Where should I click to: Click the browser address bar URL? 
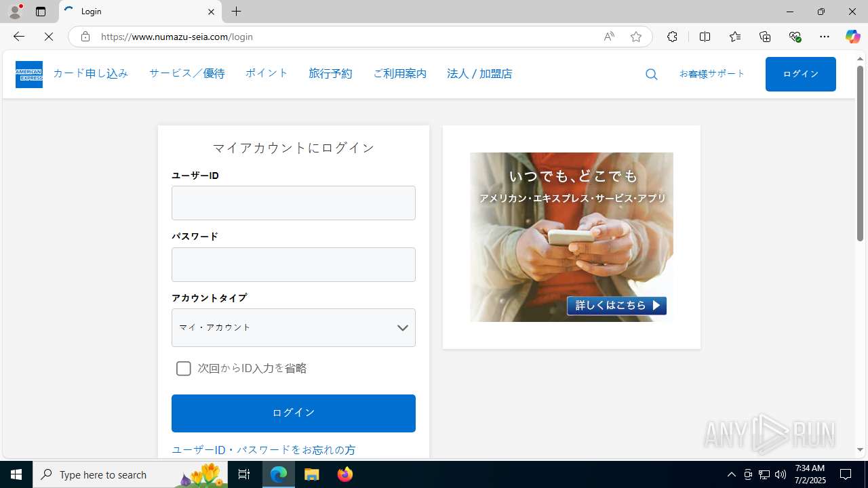pos(177,37)
